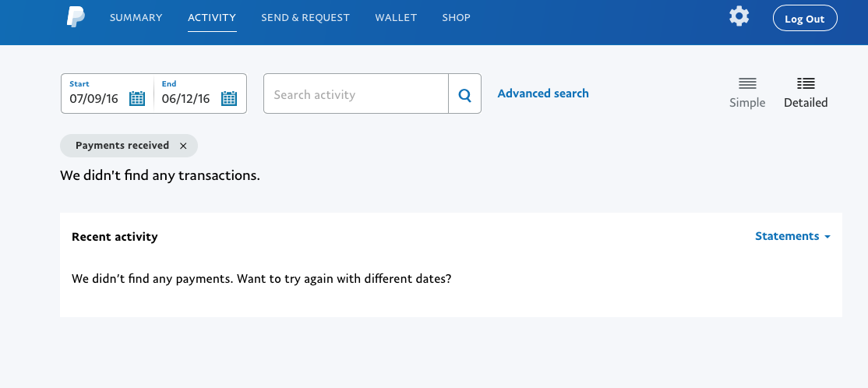Click the PayPal logo icon

(x=76, y=16)
